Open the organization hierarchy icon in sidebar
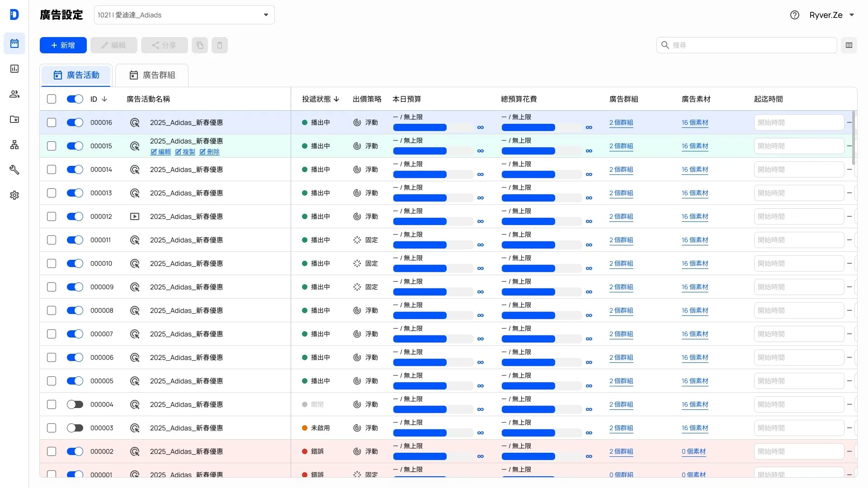Image resolution: width=868 pixels, height=488 pixels. click(x=14, y=145)
